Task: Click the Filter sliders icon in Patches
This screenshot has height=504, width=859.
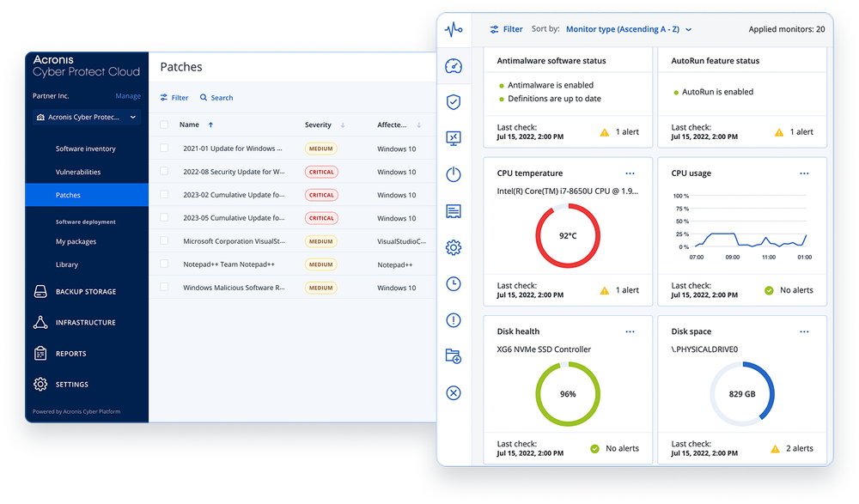Action: 164,98
